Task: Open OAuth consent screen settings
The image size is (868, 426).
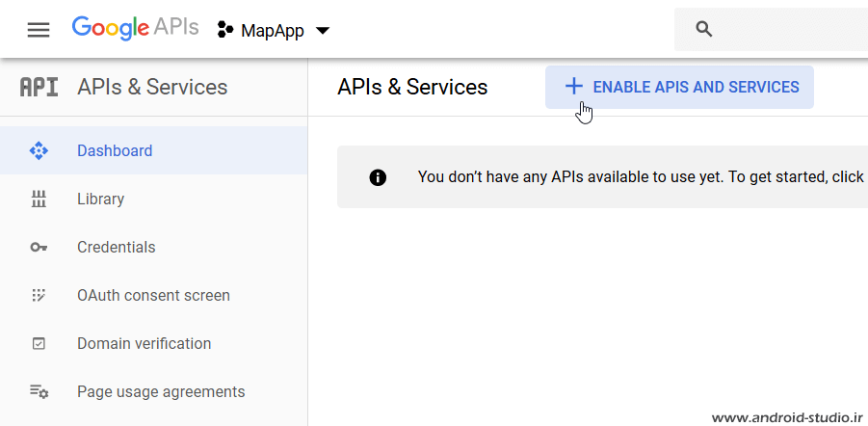Action: pyautogui.click(x=154, y=295)
